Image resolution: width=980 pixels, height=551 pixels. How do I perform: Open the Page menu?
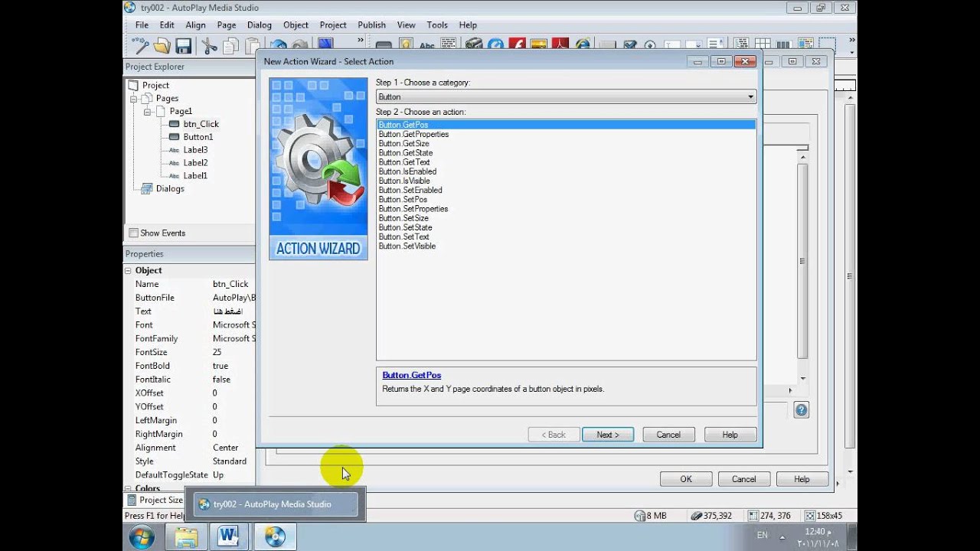pyautogui.click(x=227, y=24)
